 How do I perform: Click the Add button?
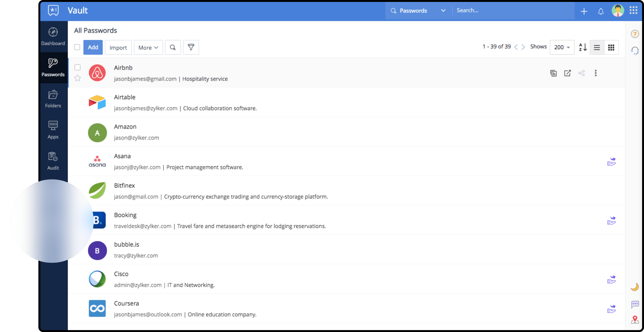[x=93, y=47]
